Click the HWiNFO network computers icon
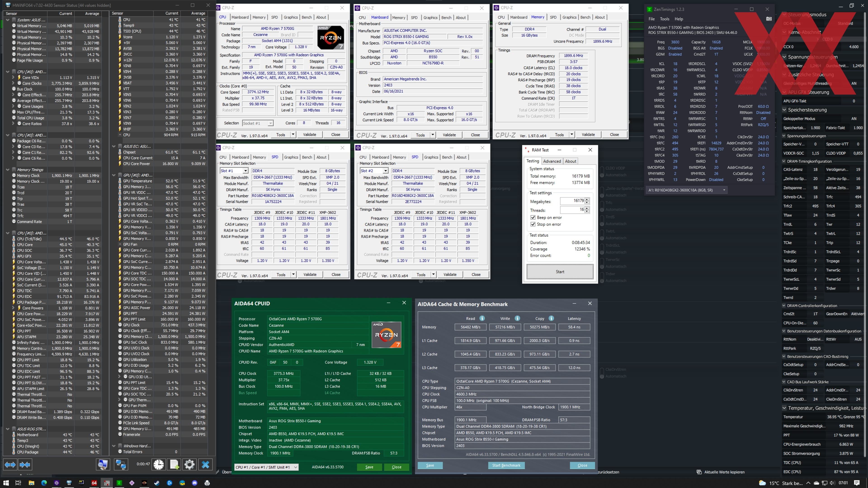This screenshot has width=868, height=488. (121, 465)
